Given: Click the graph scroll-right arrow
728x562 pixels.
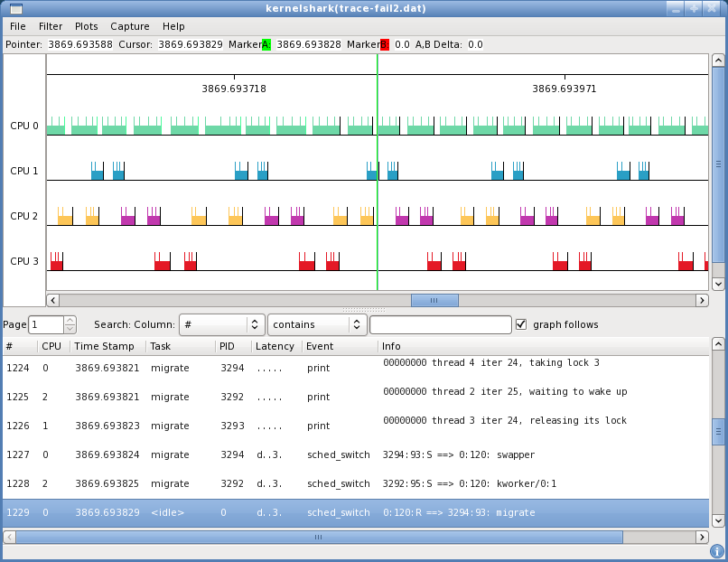Looking at the screenshot, I should [x=702, y=300].
